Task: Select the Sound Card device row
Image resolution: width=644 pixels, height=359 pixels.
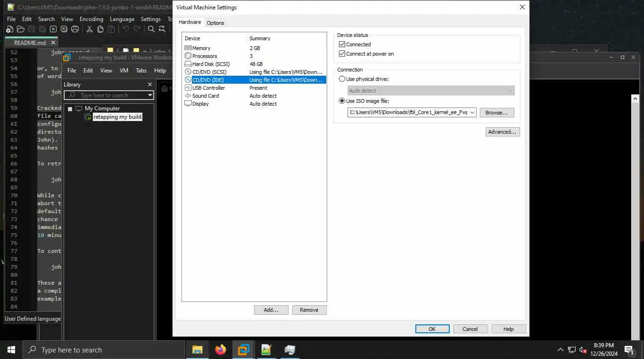Action: pyautogui.click(x=254, y=96)
